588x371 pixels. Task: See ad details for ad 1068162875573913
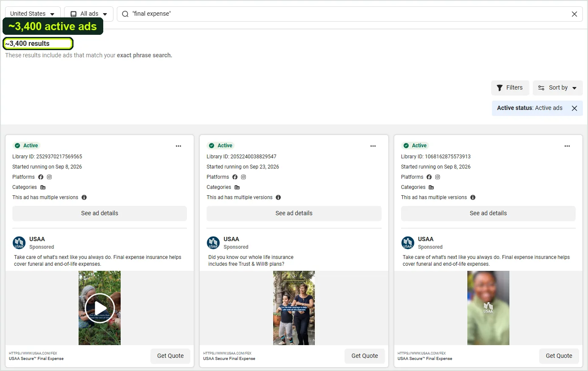(488, 214)
